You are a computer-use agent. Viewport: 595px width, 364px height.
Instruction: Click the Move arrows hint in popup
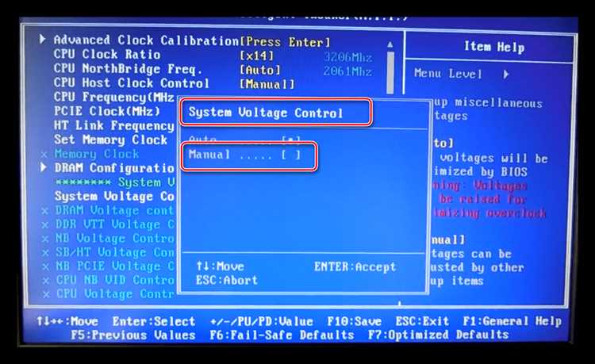220,266
